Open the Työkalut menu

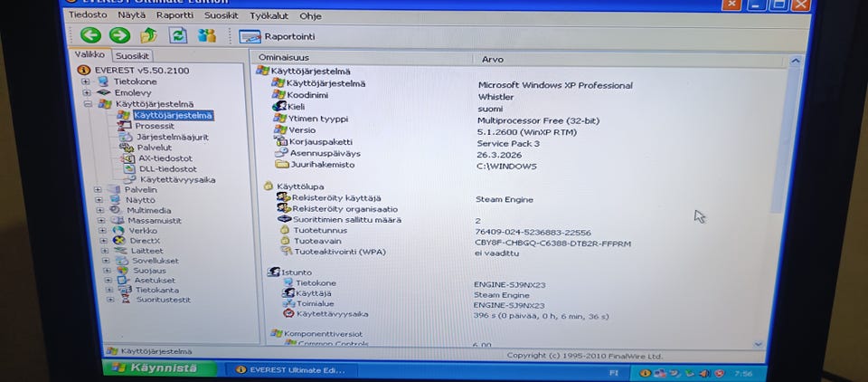click(269, 16)
